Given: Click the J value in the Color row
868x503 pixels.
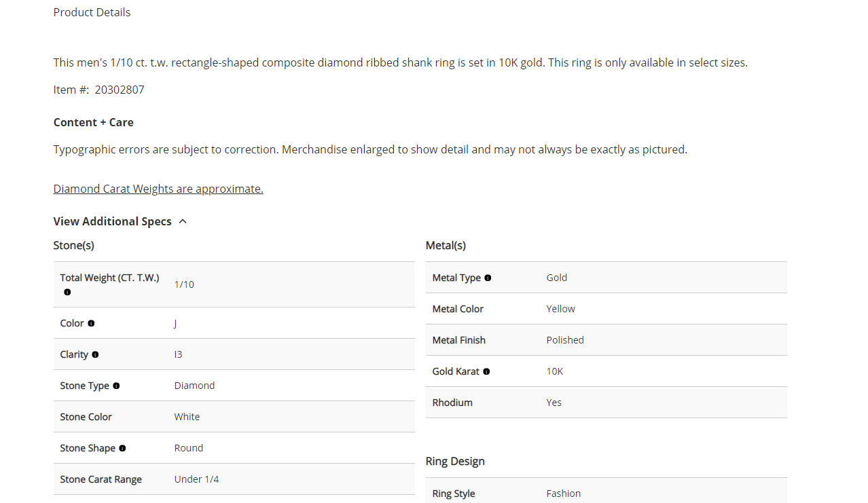Looking at the screenshot, I should [x=175, y=323].
